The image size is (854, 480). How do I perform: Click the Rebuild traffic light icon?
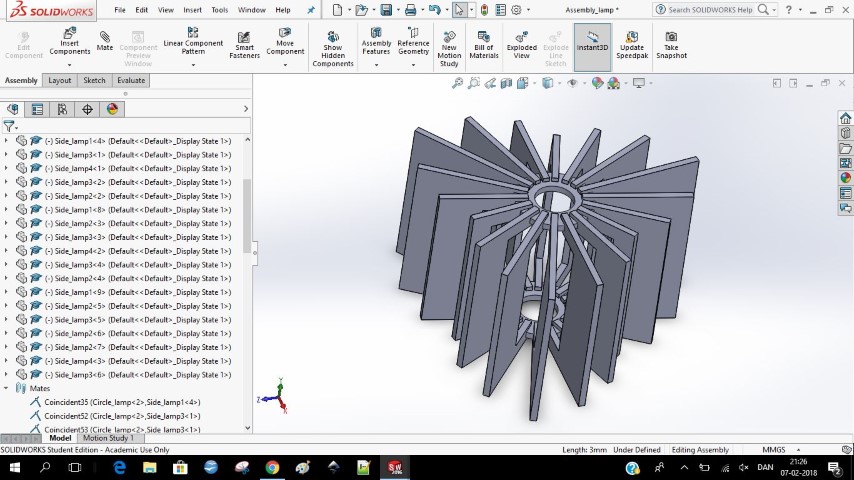pyautogui.click(x=484, y=10)
